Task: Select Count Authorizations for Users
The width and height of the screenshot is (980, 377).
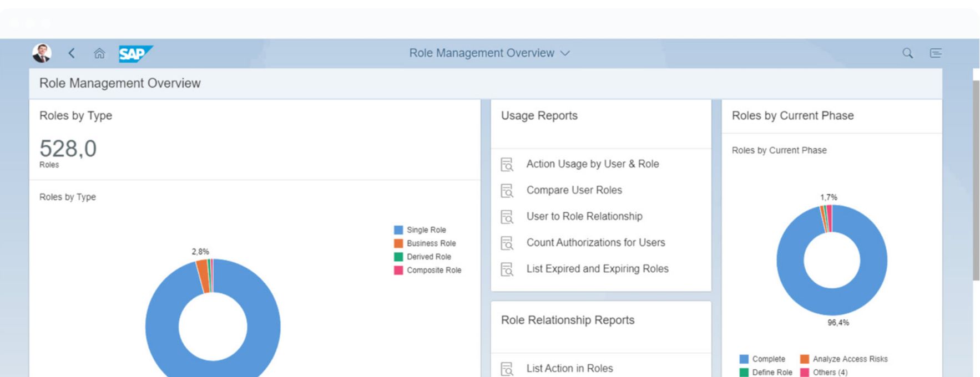Action: point(595,242)
